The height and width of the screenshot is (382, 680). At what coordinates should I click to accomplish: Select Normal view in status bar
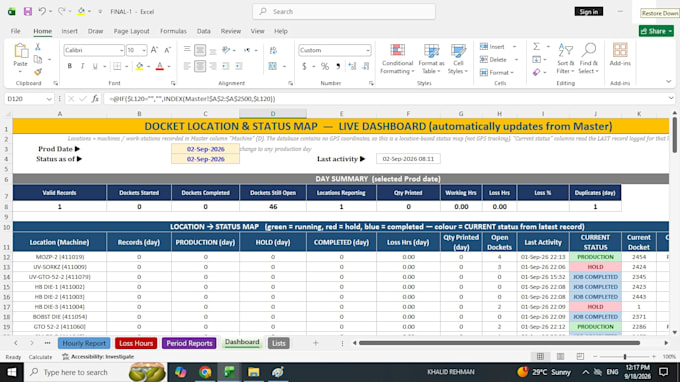540,356
